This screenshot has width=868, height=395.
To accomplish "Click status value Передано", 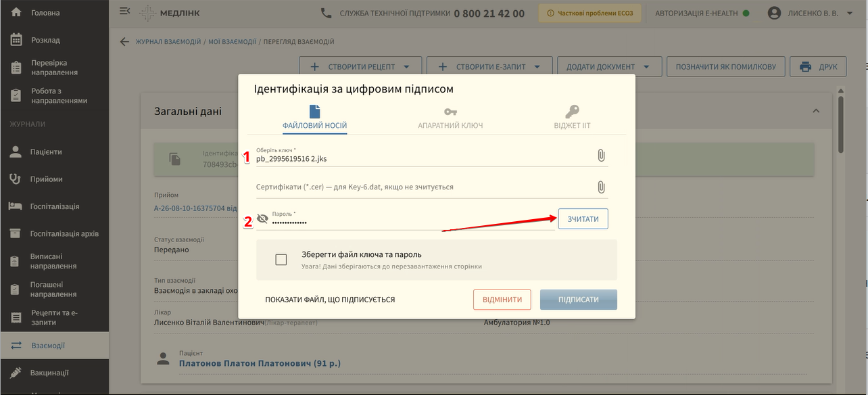I will 172,250.
